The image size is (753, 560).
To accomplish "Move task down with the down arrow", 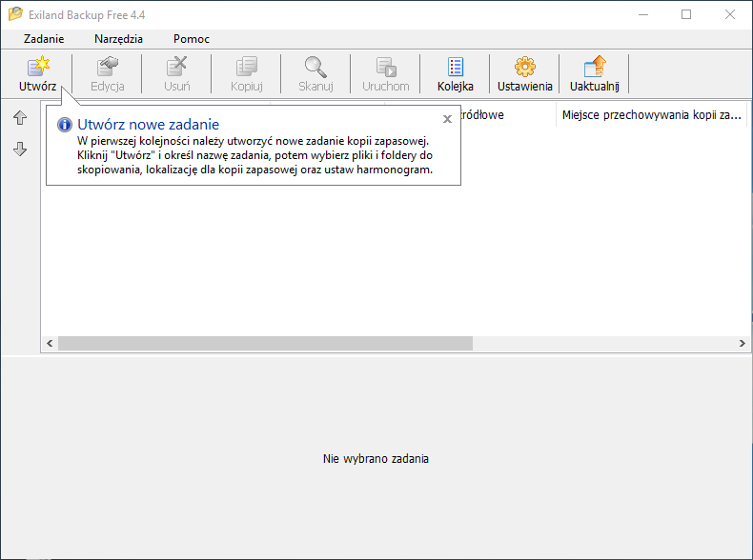I will click(20, 149).
